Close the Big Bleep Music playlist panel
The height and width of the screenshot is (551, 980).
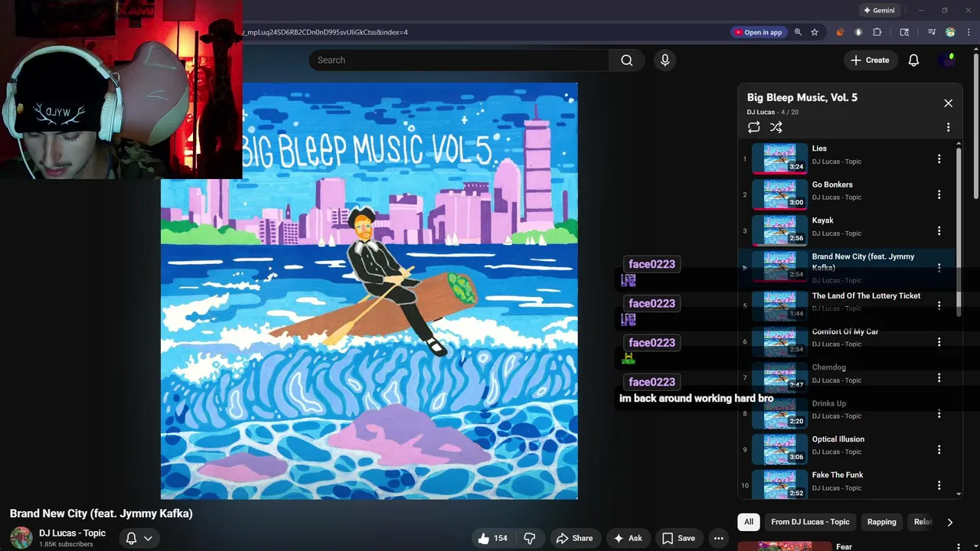pos(948,103)
